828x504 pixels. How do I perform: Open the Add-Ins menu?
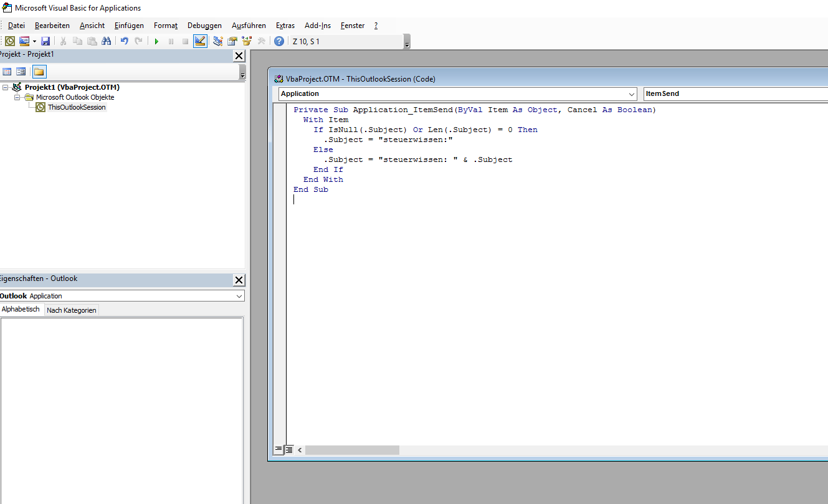pos(318,26)
